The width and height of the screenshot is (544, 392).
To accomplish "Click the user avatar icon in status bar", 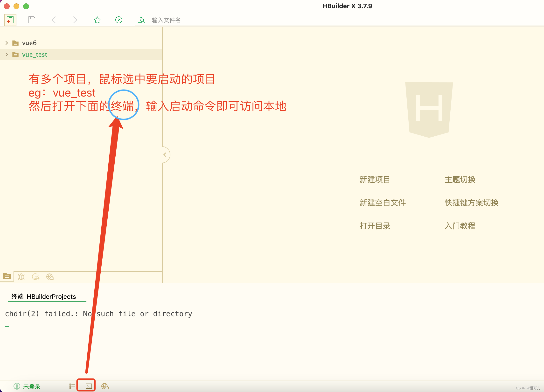I will coord(17,386).
